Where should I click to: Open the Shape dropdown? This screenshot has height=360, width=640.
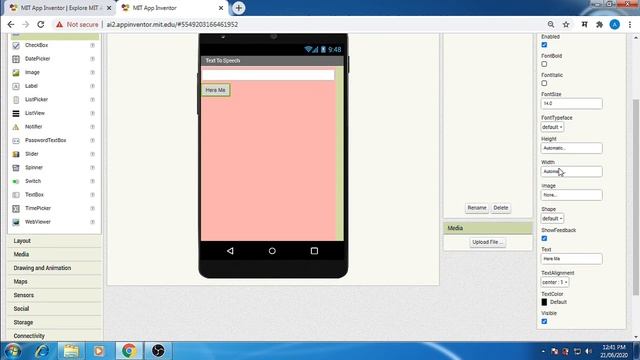tap(552, 219)
